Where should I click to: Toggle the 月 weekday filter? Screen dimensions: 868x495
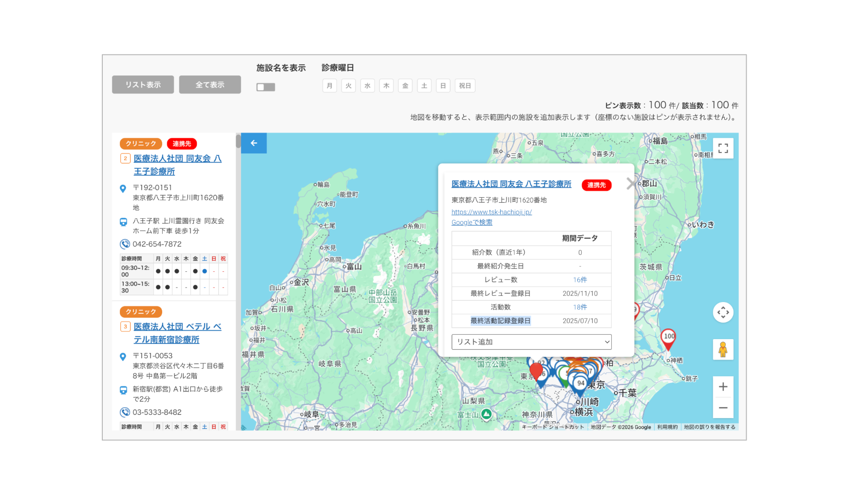pos(330,86)
